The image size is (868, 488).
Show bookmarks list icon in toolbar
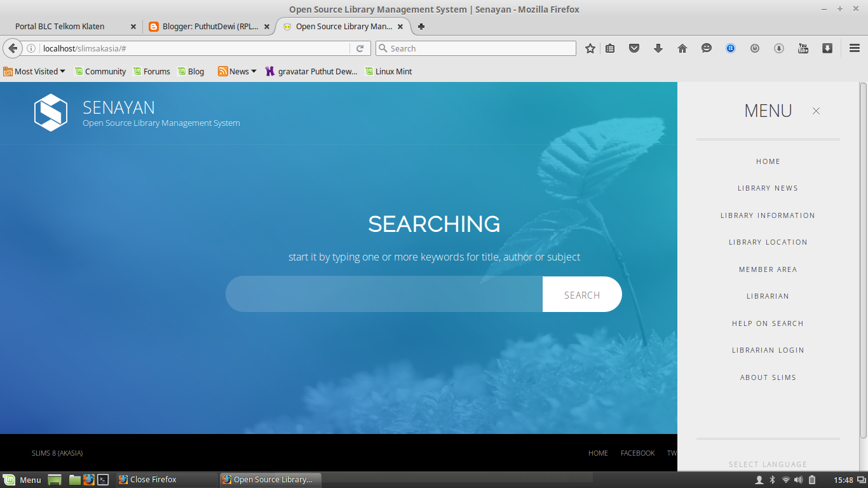point(610,48)
